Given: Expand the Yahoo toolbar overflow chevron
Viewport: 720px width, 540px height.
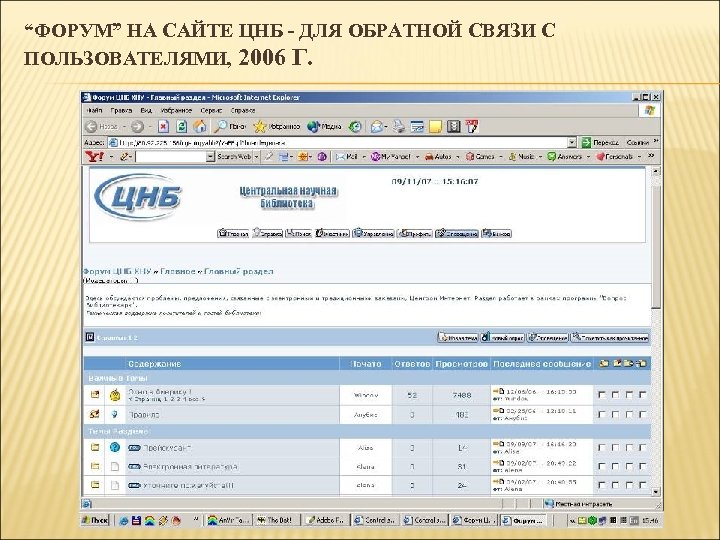Looking at the screenshot, I should click(x=651, y=156).
